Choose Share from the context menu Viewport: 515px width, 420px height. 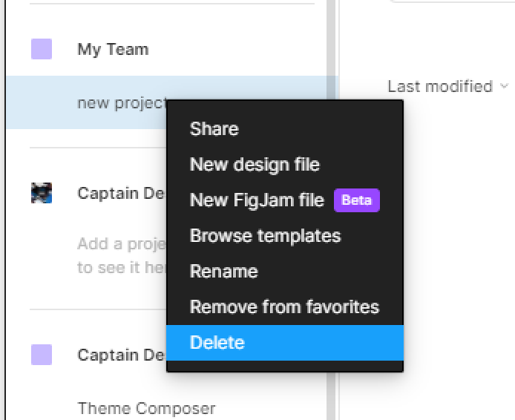pos(214,128)
